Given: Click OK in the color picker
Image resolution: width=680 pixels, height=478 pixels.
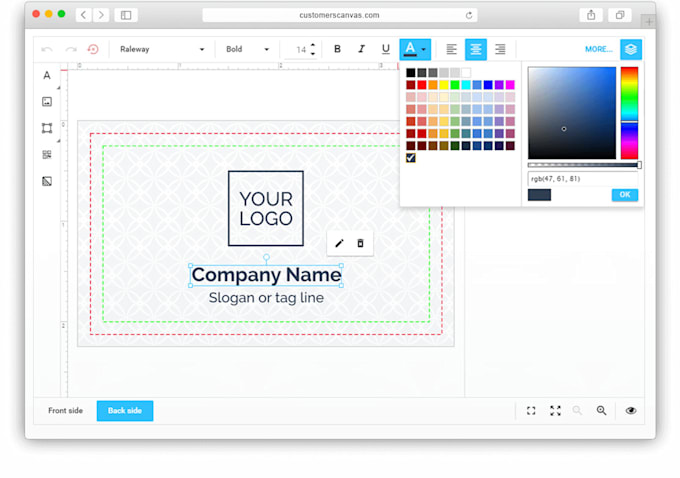Looking at the screenshot, I should (624, 195).
